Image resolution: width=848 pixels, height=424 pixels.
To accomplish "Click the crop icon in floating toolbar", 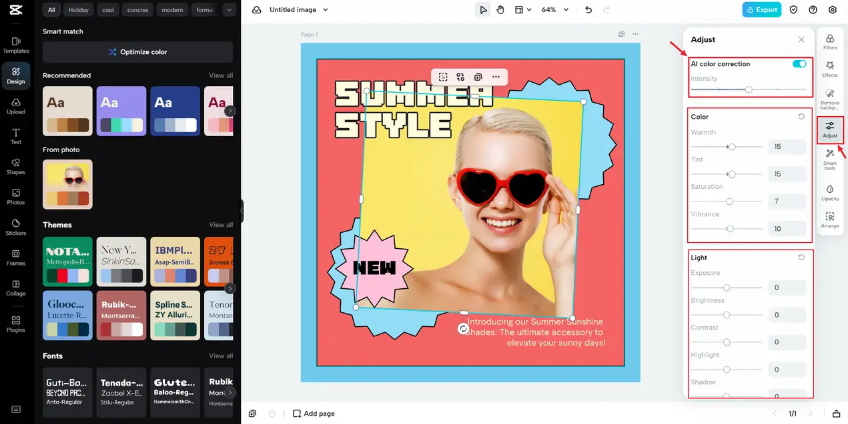I will click(x=443, y=77).
